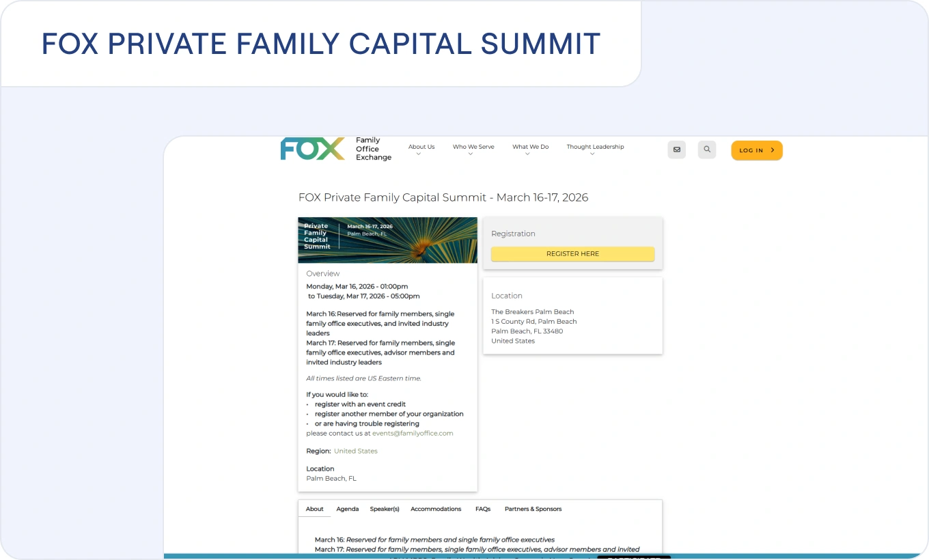Click 'or are having trouble registering' bullet
The width and height of the screenshot is (929, 560).
click(x=367, y=424)
